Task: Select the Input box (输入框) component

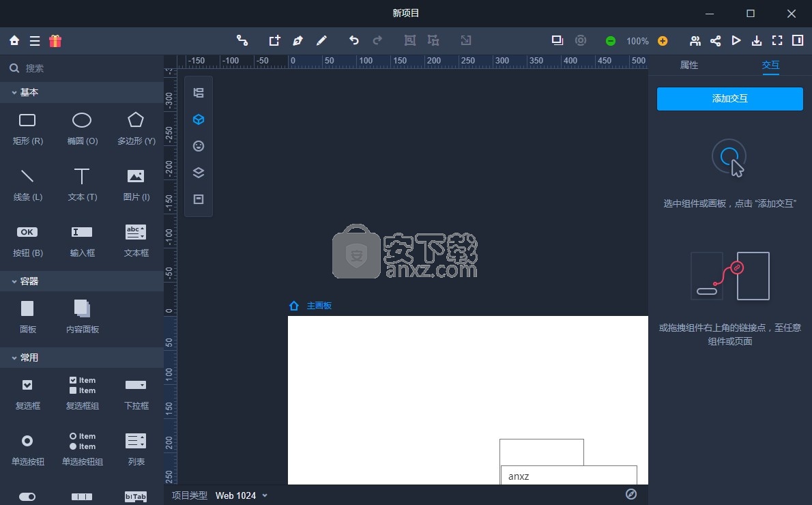Action: pos(83,240)
